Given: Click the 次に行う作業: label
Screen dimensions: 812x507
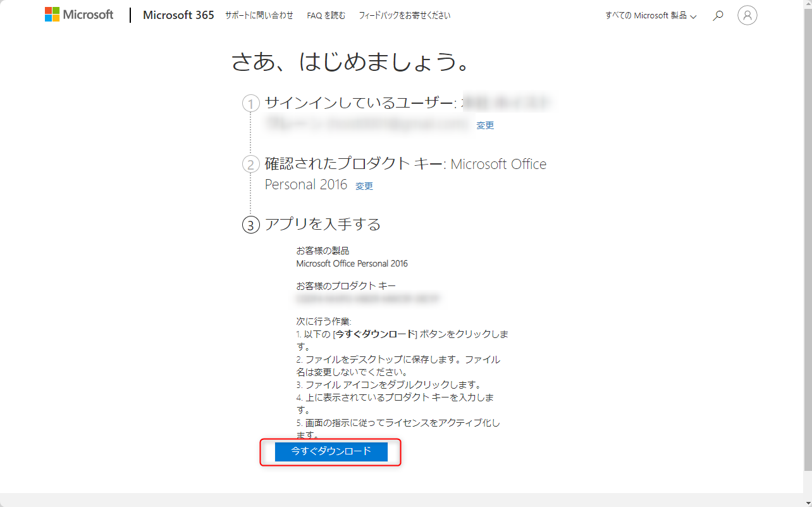Looking at the screenshot, I should pos(324,322).
